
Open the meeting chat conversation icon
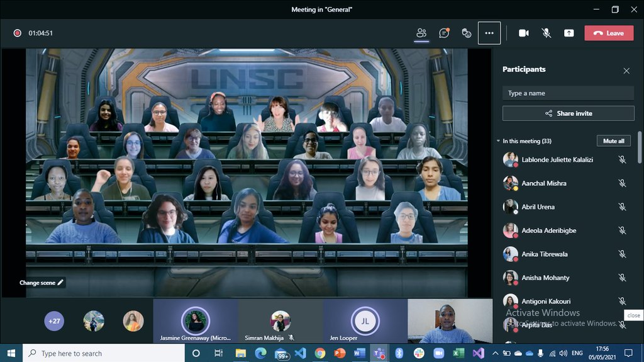pos(444,33)
